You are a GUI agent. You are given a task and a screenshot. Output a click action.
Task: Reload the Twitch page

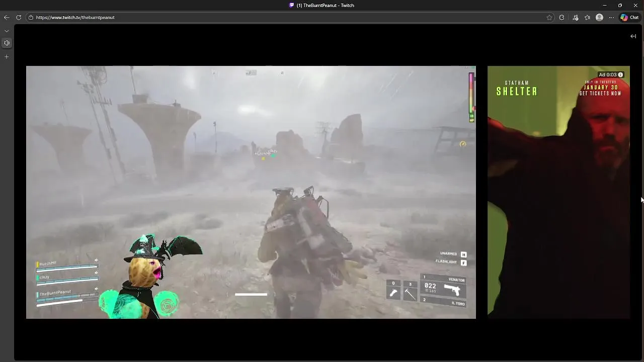coord(19,17)
